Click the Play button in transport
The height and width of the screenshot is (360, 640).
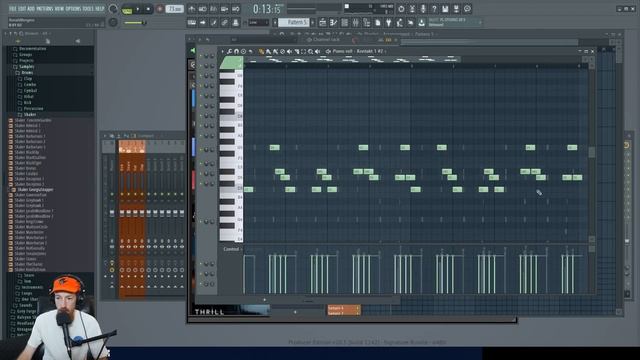[x=138, y=9]
